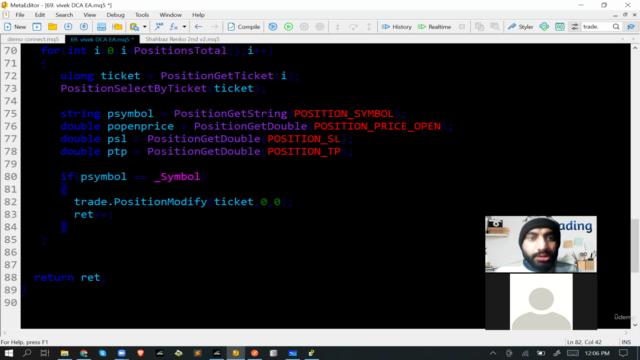Open the Tools menu
The image size is (640, 360).
[142, 15]
